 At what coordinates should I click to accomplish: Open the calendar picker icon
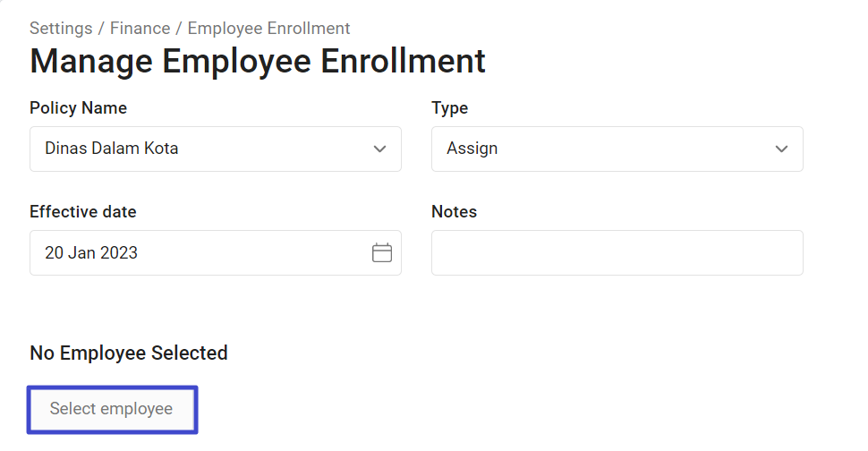click(x=381, y=253)
